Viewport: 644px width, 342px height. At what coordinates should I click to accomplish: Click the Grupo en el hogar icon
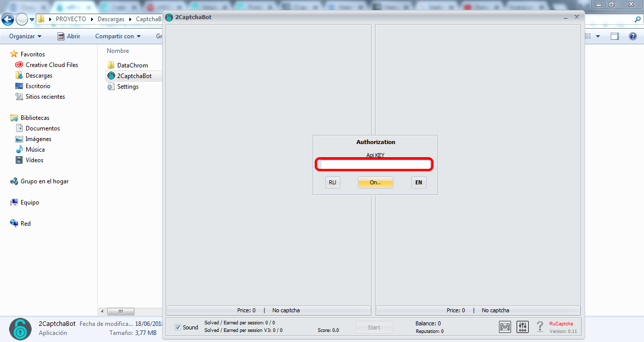14,181
